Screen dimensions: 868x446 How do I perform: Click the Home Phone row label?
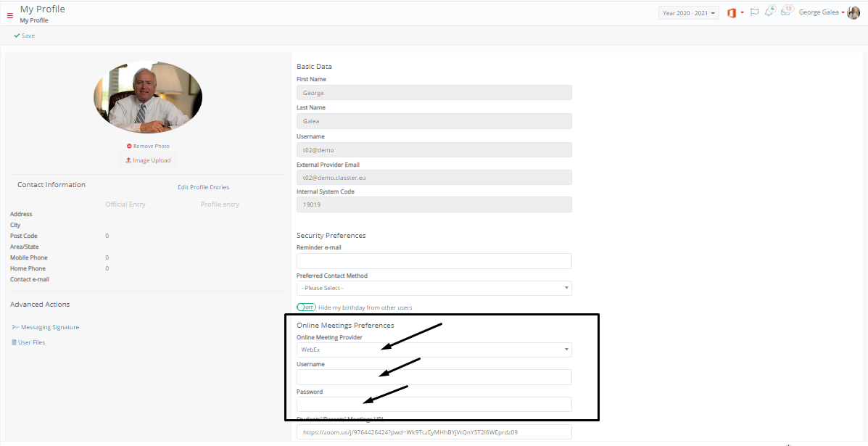pyautogui.click(x=28, y=268)
